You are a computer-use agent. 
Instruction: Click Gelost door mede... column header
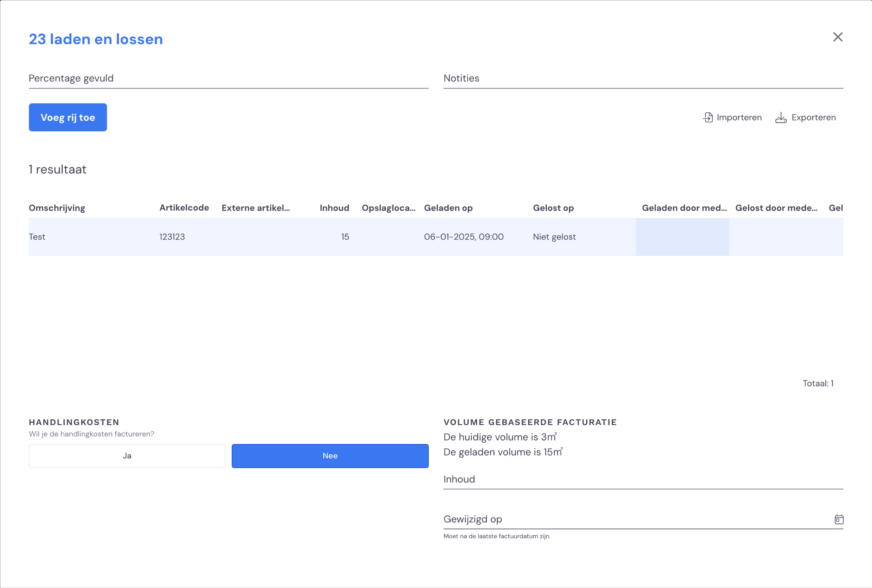click(x=776, y=208)
